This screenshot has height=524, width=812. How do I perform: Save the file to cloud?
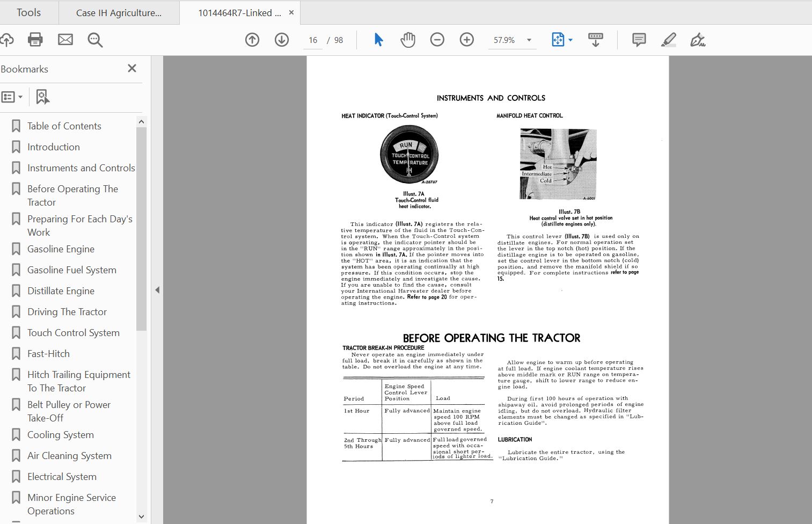click(x=8, y=39)
